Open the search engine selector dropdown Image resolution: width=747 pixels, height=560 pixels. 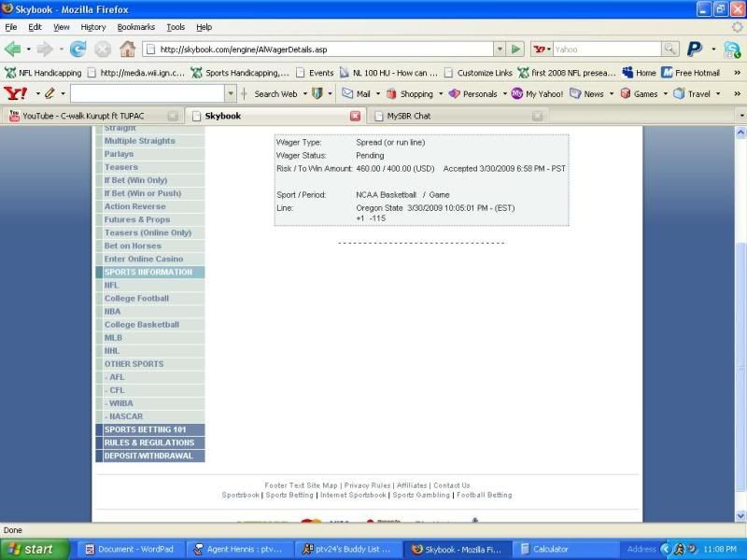549,49
